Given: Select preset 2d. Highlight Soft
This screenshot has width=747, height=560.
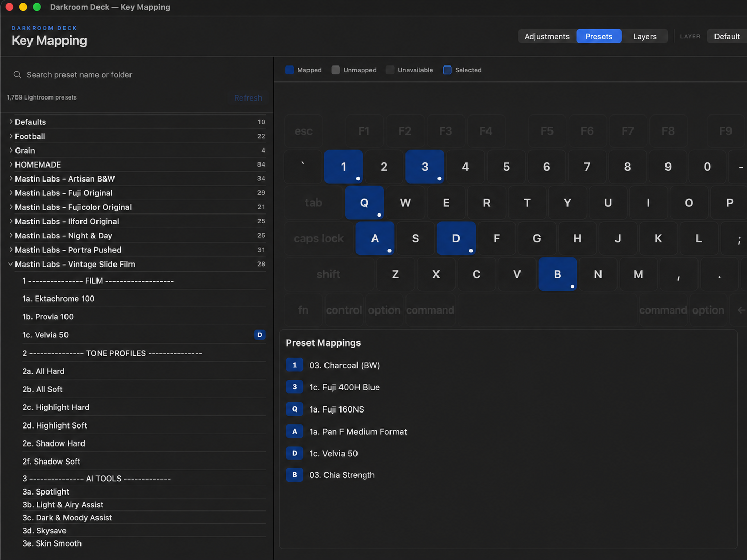Looking at the screenshot, I should pyautogui.click(x=144, y=425).
